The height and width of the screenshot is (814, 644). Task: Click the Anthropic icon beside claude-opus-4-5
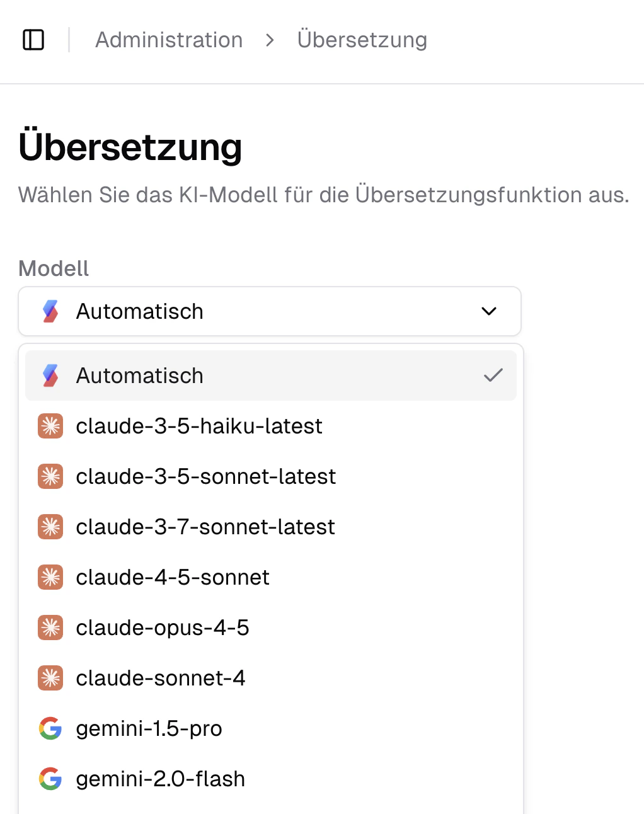click(x=50, y=628)
